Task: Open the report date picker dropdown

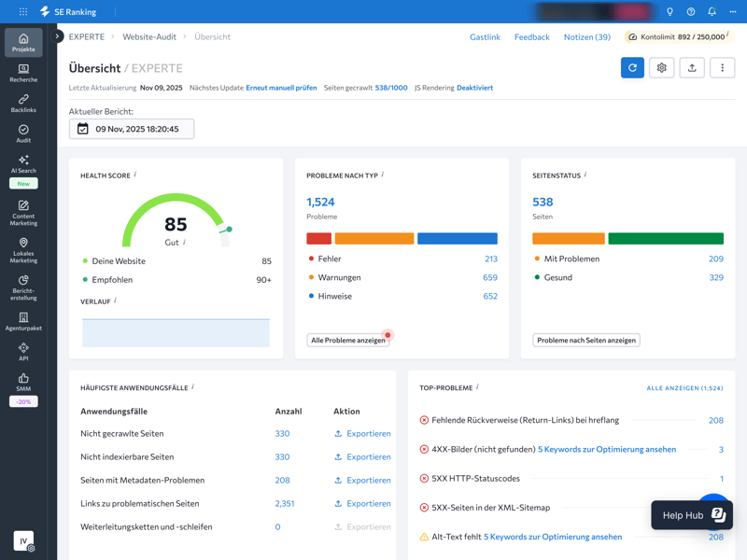Action: click(132, 129)
